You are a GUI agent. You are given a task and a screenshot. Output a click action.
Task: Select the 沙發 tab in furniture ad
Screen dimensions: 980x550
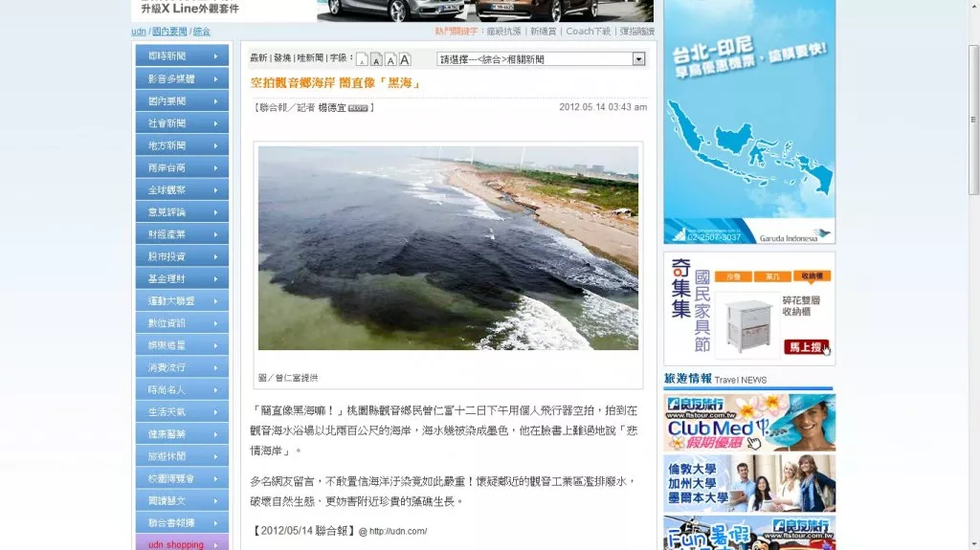734,276
